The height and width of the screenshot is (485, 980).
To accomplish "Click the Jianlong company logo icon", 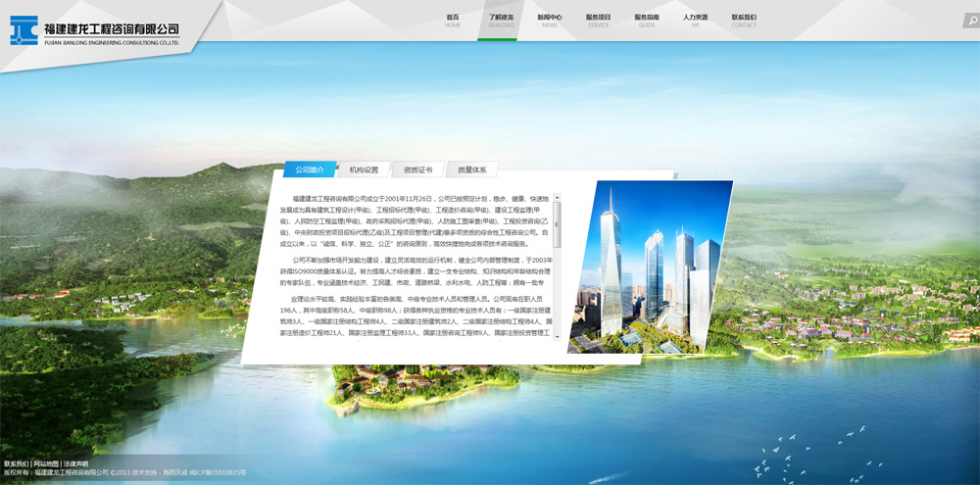I will click(x=24, y=31).
